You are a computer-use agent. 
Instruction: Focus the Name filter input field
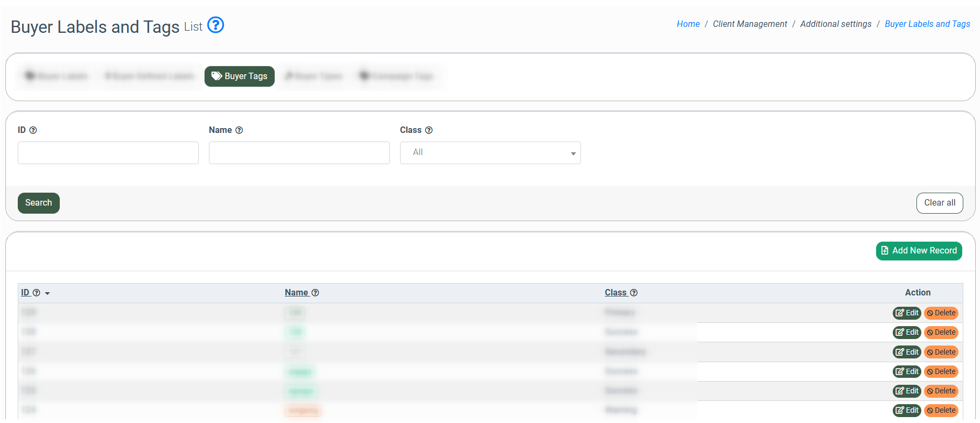[x=299, y=153]
